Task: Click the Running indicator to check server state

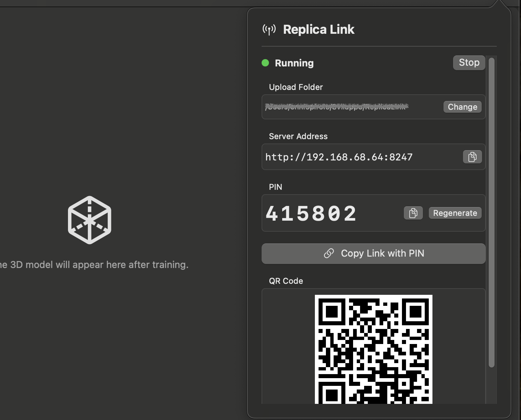Action: click(x=294, y=63)
